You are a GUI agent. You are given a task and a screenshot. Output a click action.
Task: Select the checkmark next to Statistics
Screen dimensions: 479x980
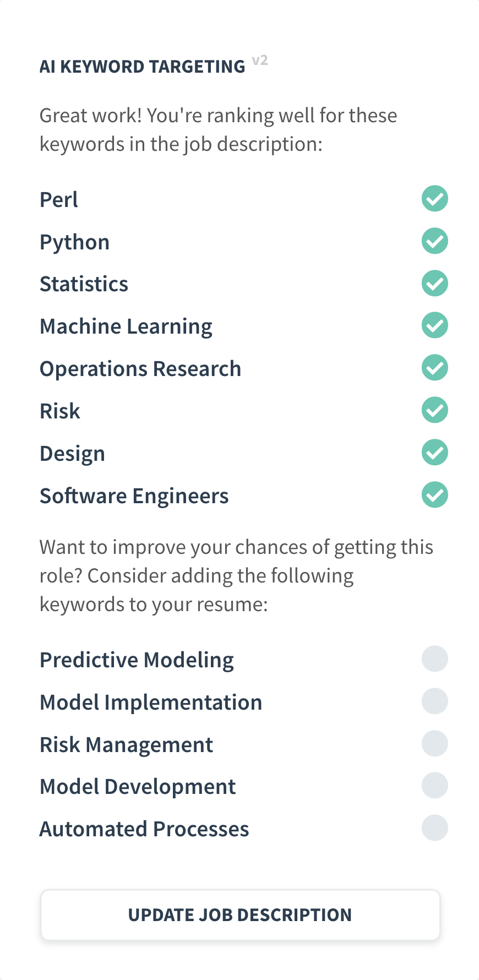(434, 283)
